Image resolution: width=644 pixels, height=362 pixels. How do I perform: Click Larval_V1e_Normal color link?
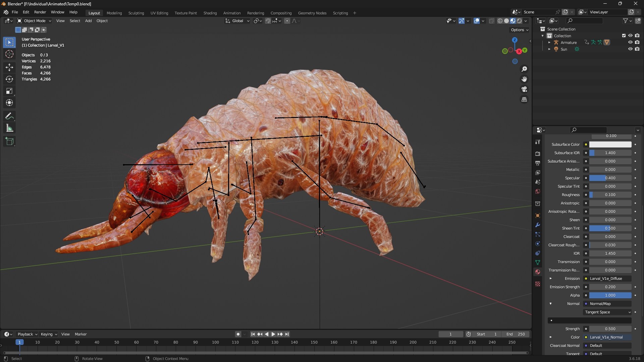[607, 337]
